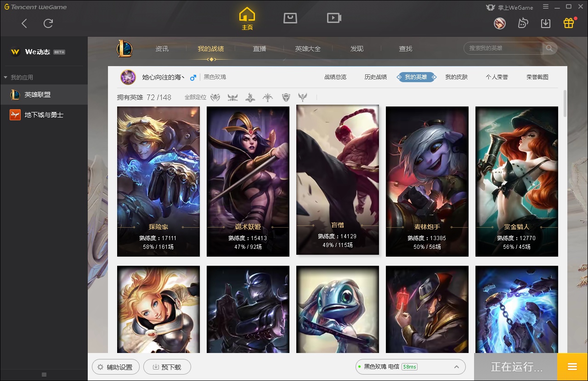This screenshot has height=381, width=588.
Task: Click the 黑色玫瑰 server label
Action: [x=215, y=77]
